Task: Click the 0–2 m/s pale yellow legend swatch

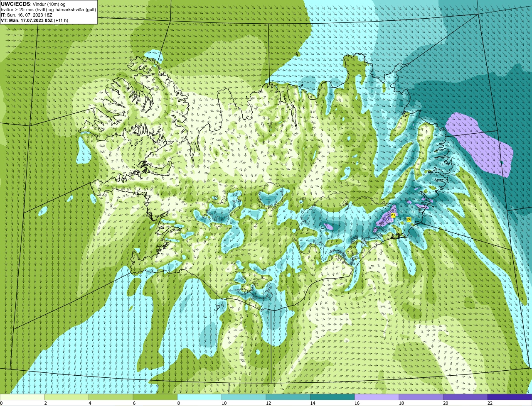Action: pos(22,397)
